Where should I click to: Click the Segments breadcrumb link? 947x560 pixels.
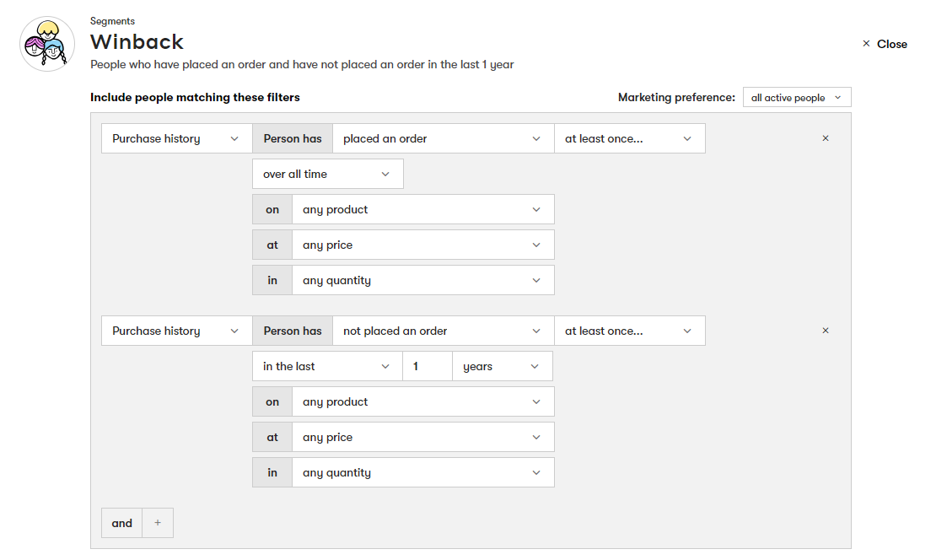point(112,21)
